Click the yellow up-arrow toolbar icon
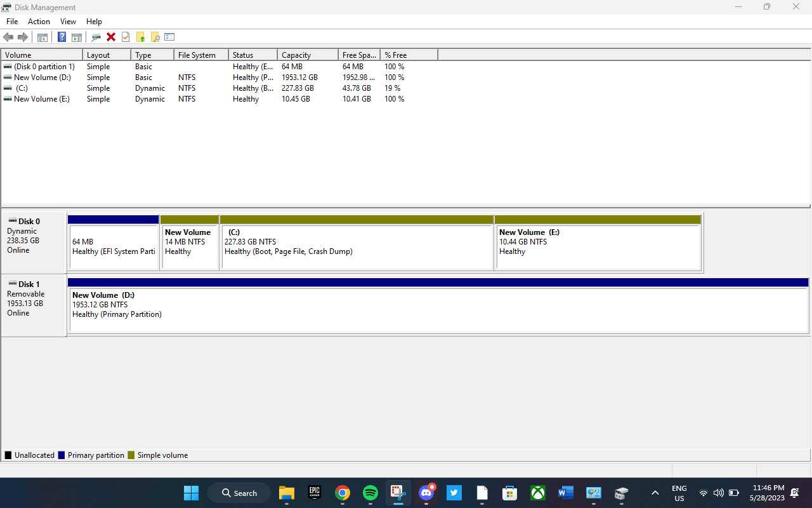 [x=140, y=36]
